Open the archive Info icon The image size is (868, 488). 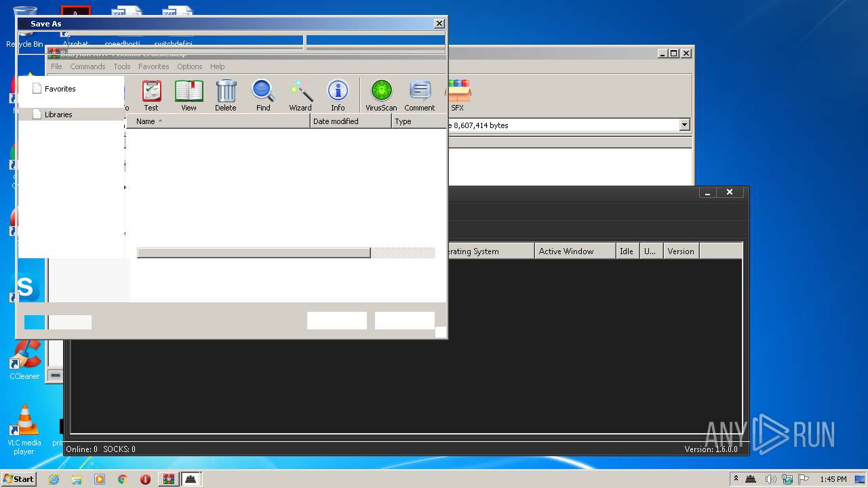click(338, 96)
